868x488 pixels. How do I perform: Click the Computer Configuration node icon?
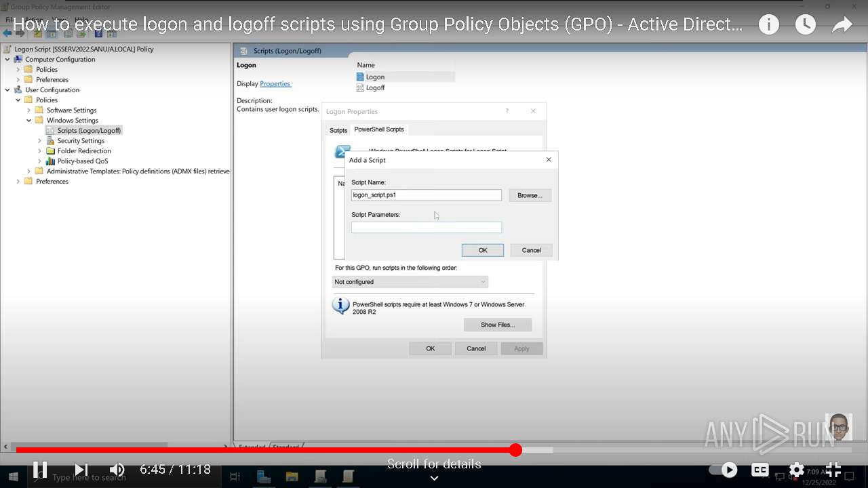[18, 59]
